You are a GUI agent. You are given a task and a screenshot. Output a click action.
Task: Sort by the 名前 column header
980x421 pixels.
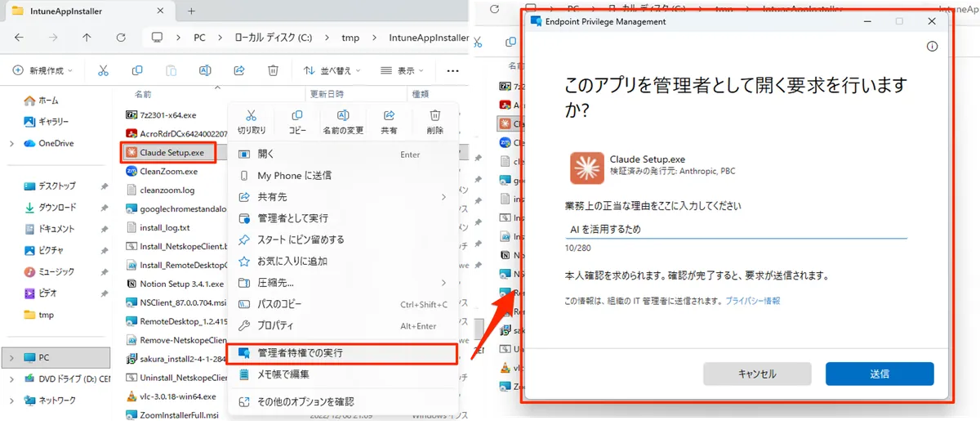pyautogui.click(x=143, y=94)
